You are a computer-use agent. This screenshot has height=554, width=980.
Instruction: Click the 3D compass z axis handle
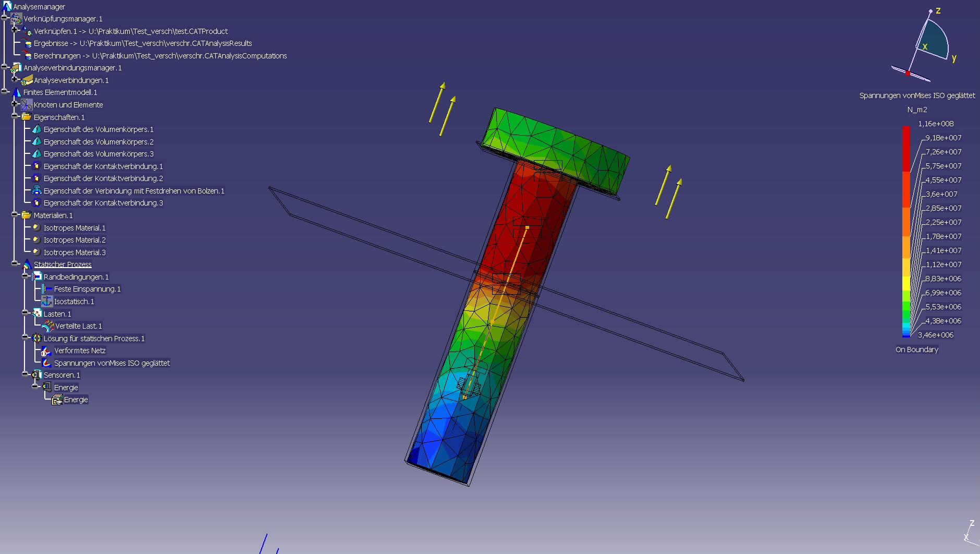(x=930, y=11)
